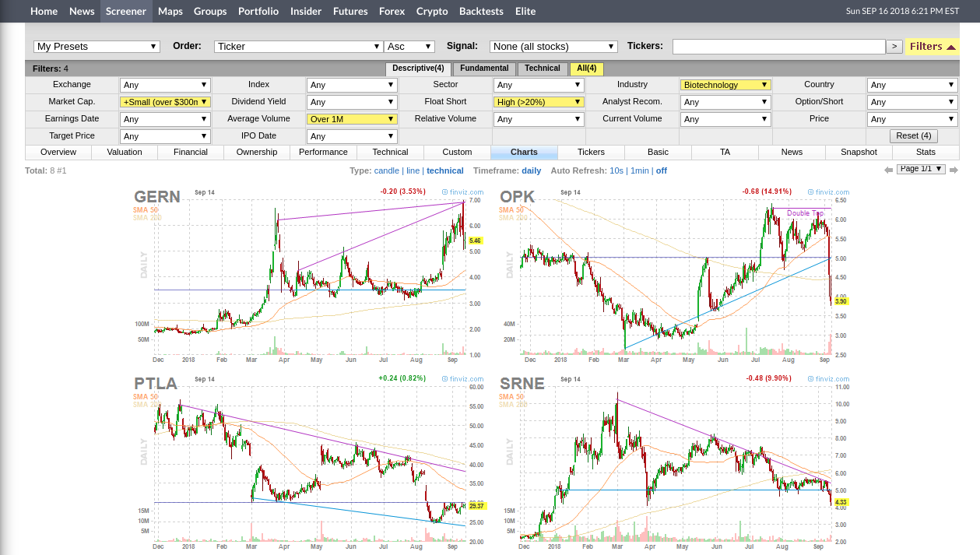Switch to the Fundamental filter tab
This screenshot has height=555, width=980.
[484, 68]
